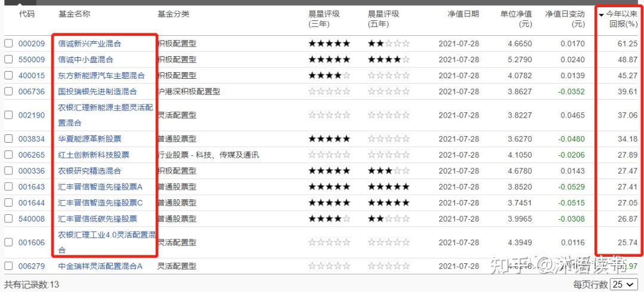Click the 基金分类 column header
This screenshot has width=644, height=292.
[x=174, y=14]
